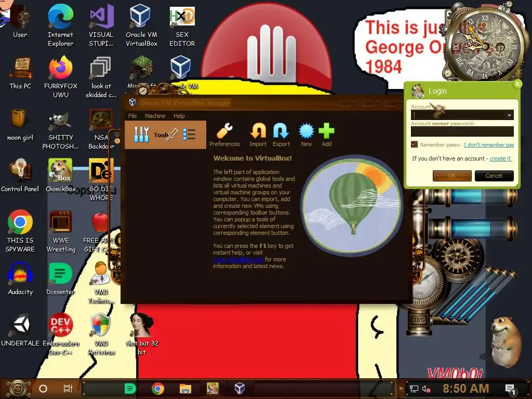Viewport: 532px width, 399px height.
Task: Open the VISUAL STUPI... desktop icon
Action: (101, 25)
